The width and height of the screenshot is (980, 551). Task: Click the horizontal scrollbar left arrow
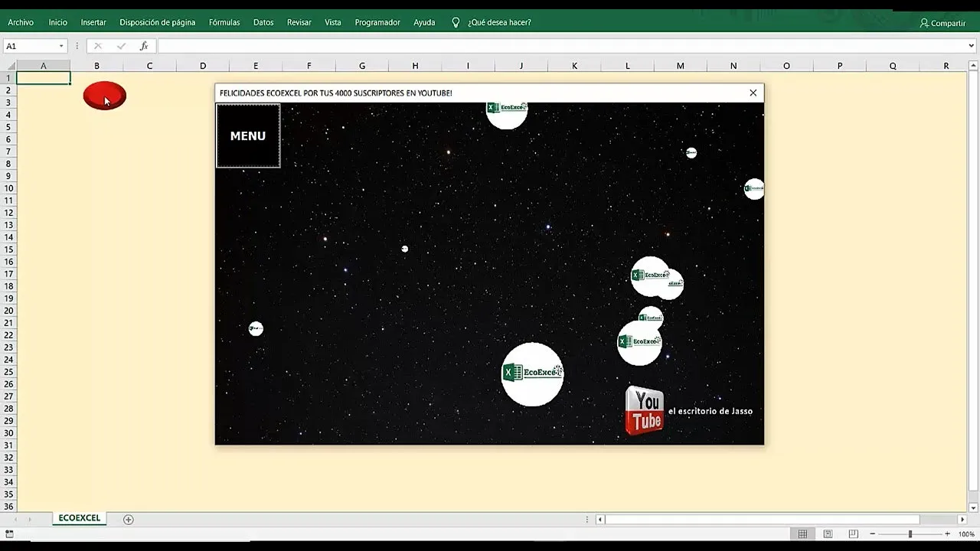tap(600, 520)
